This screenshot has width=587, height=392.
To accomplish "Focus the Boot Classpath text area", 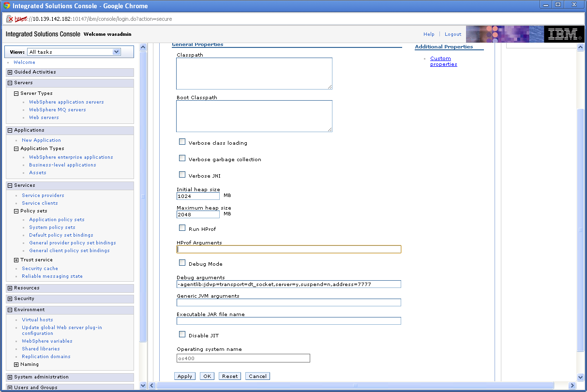I will (254, 116).
